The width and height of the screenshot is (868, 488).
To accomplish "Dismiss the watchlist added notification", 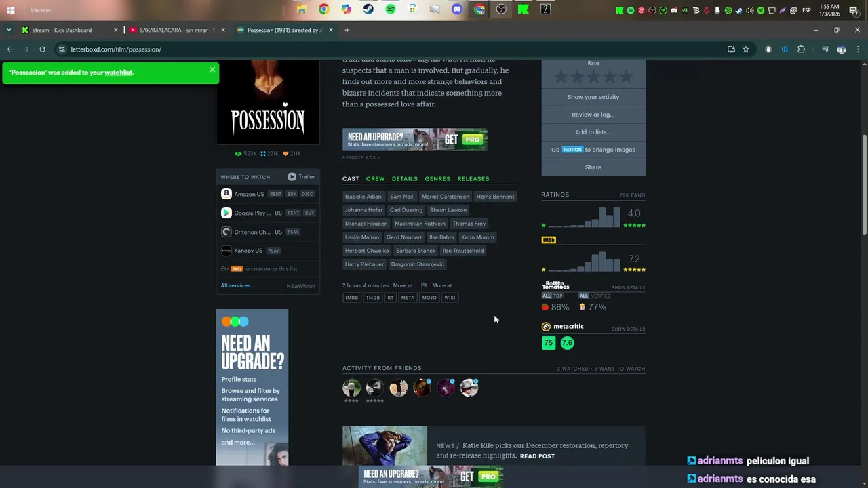I will [212, 70].
